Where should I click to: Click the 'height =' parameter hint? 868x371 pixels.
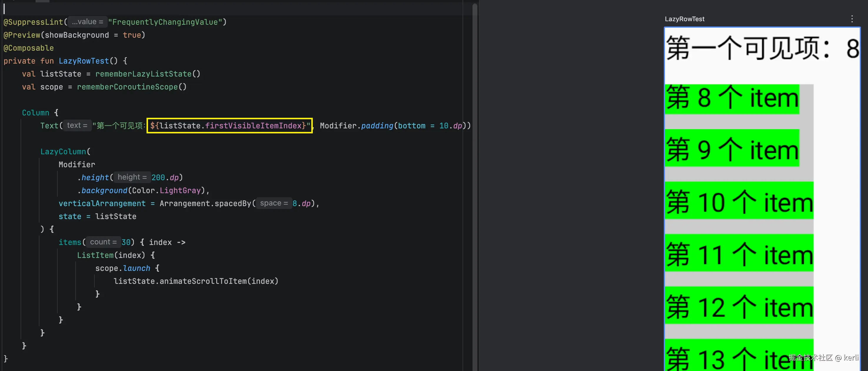pos(132,177)
